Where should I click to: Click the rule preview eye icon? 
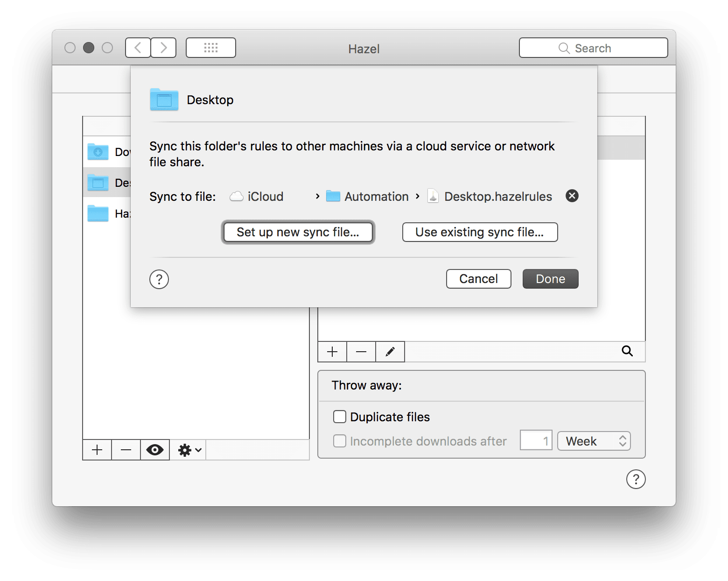click(x=154, y=450)
